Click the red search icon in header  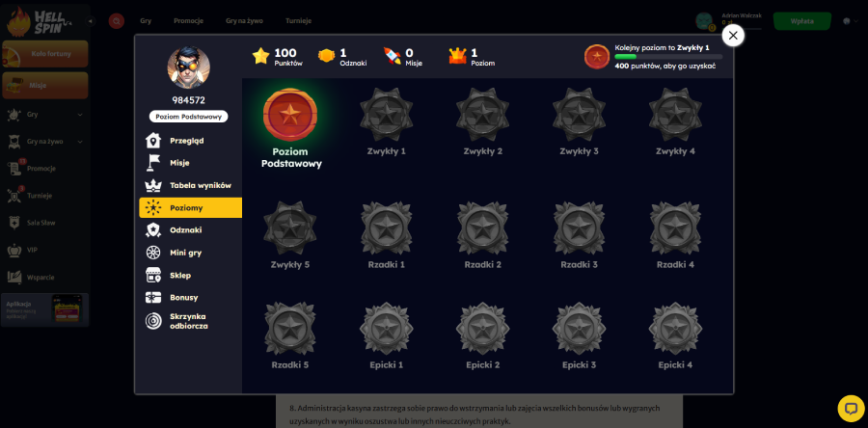point(117,21)
